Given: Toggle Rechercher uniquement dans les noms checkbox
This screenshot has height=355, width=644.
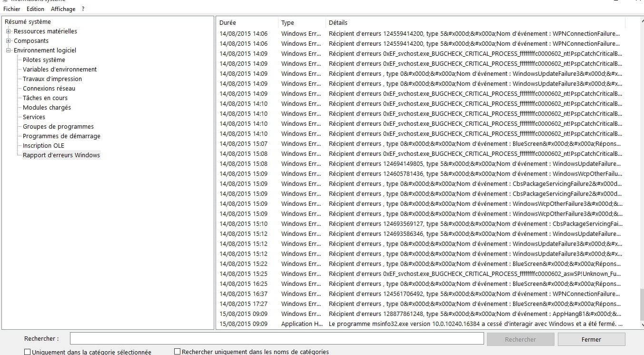Looking at the screenshot, I should pos(178,352).
